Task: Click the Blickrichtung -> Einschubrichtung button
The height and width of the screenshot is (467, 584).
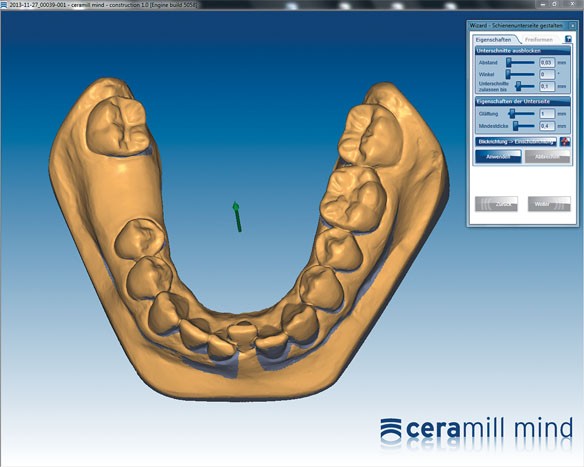Action: click(516, 142)
